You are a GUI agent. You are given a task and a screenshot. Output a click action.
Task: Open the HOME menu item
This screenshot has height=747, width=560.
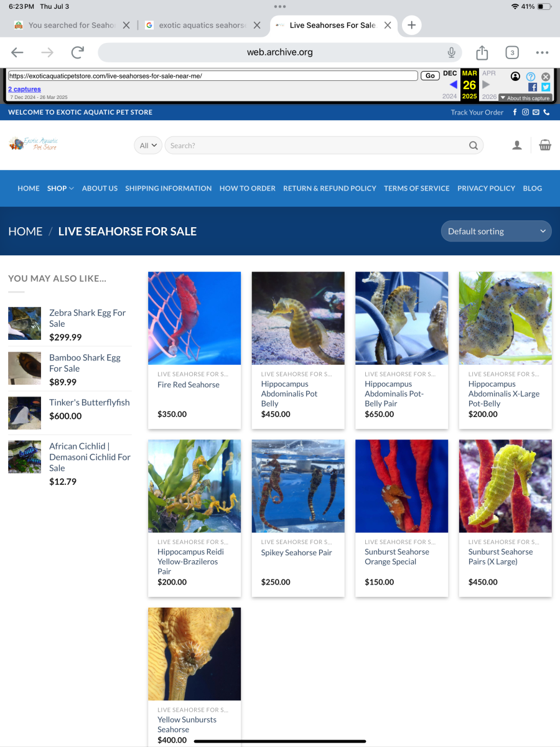[29, 188]
